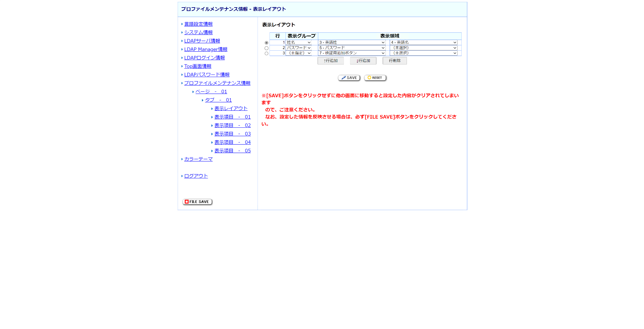
Task: Click the ↓行追加 button
Action: pyautogui.click(x=363, y=60)
